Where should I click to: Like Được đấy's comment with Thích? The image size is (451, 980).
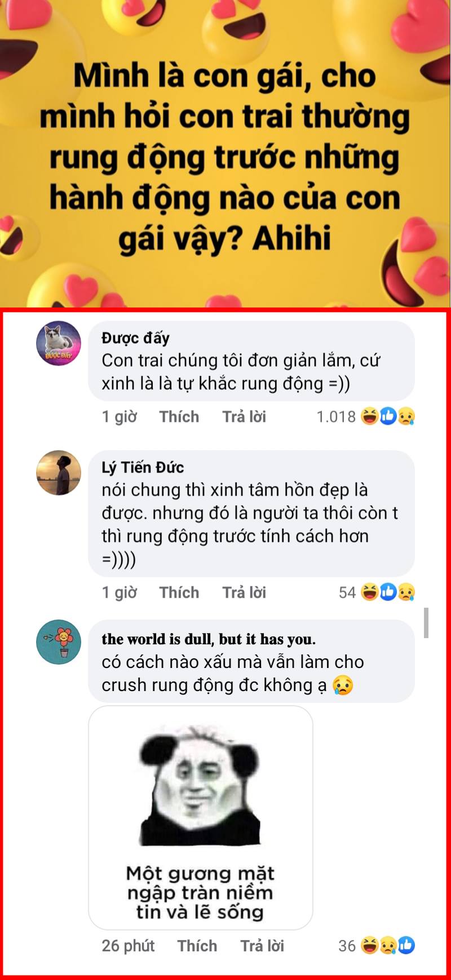point(179,417)
